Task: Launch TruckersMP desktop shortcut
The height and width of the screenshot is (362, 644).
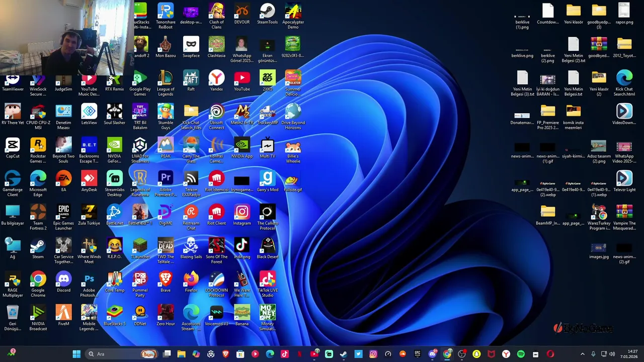Action: [267, 115]
